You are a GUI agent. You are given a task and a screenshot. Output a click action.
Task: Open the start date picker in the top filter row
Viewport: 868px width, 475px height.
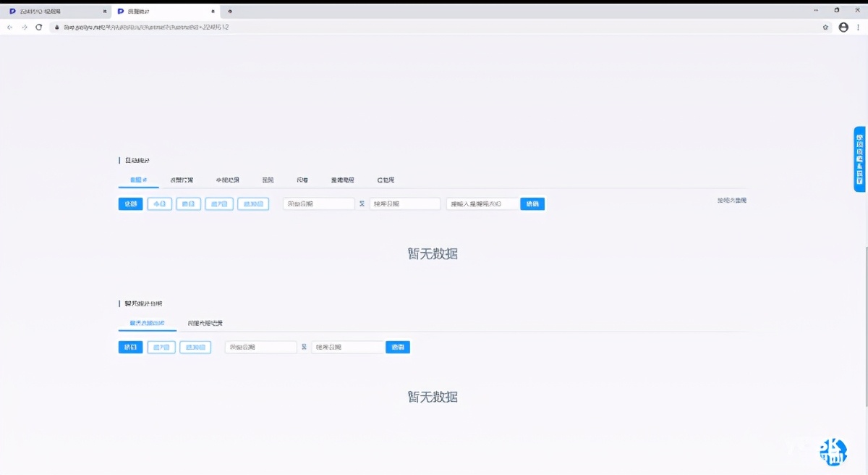click(318, 203)
